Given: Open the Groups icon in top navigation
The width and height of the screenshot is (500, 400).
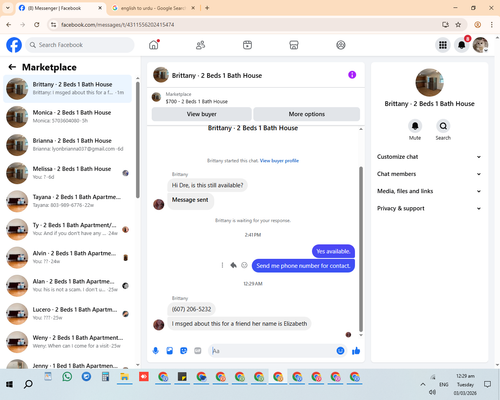Looking at the screenshot, I should click(341, 45).
